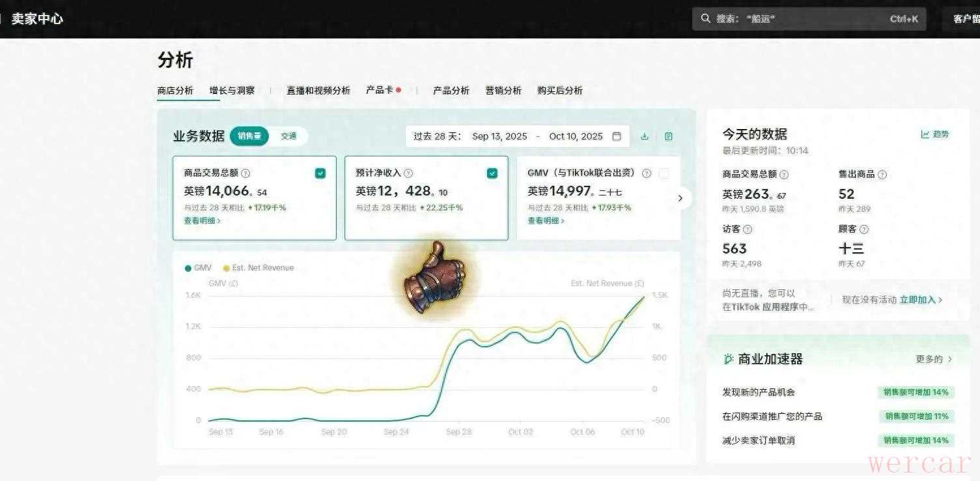980x481 pixels.
Task: Expand 更多的 in 商业加速器 panel
Action: coord(934,359)
